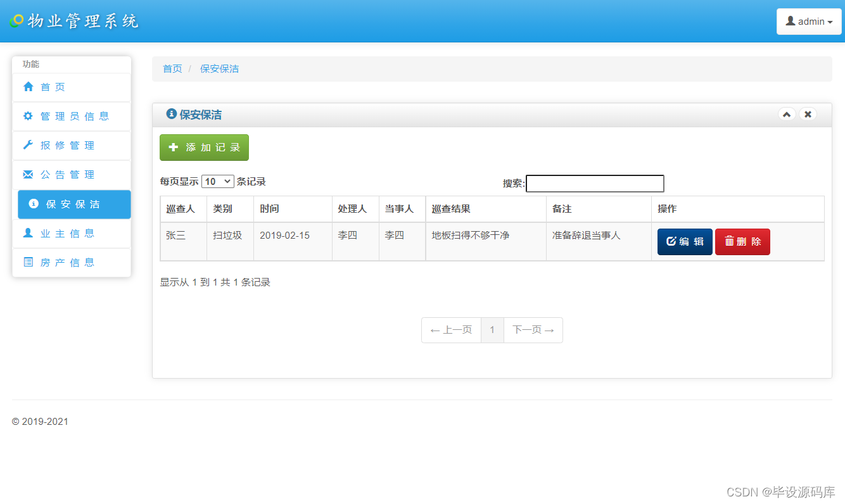The width and height of the screenshot is (845, 504).
Task: Click the 扫垃圾 cell
Action: pos(230,241)
